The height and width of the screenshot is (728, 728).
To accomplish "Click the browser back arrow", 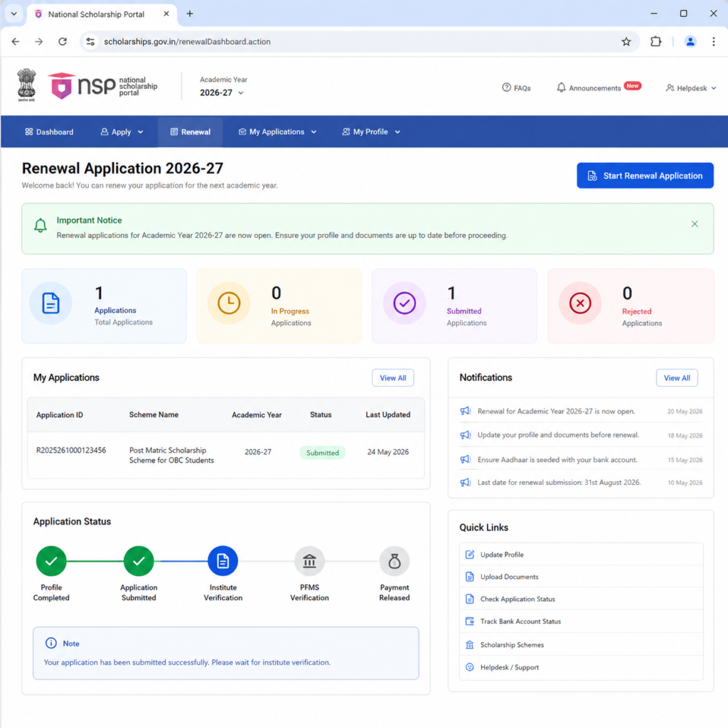I will pyautogui.click(x=16, y=42).
